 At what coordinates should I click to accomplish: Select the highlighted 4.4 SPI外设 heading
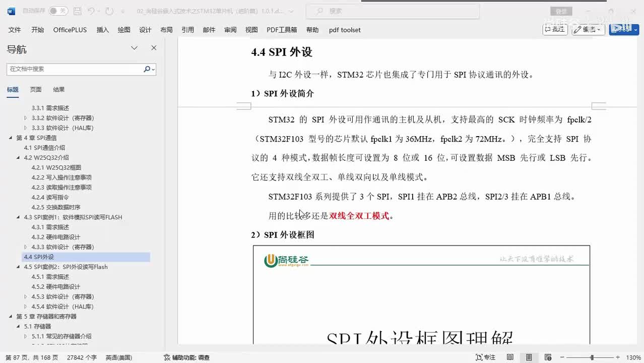86,257
